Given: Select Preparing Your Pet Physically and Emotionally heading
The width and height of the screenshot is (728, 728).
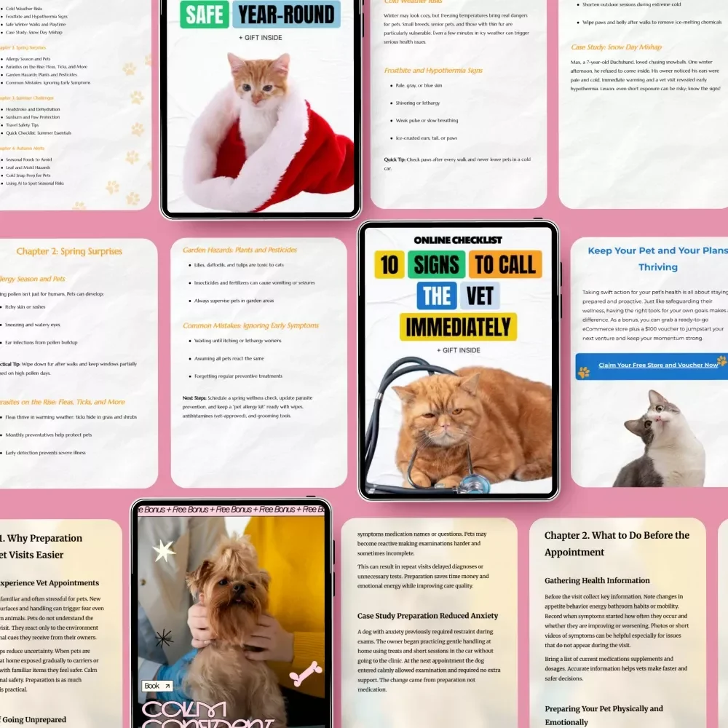Looking at the screenshot, I should tap(604, 715).
